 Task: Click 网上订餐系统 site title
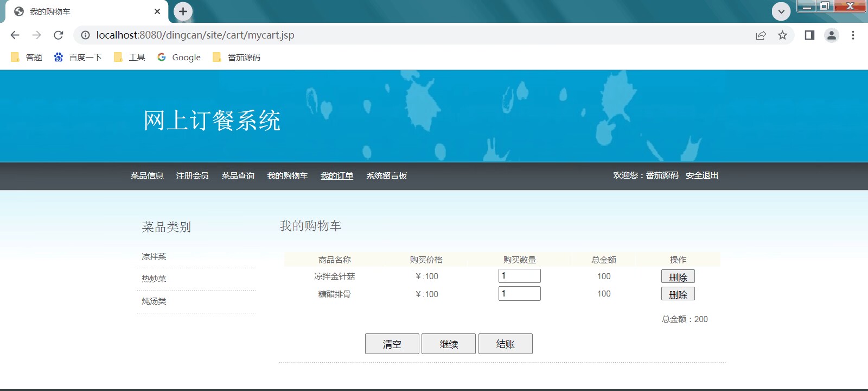tap(212, 121)
